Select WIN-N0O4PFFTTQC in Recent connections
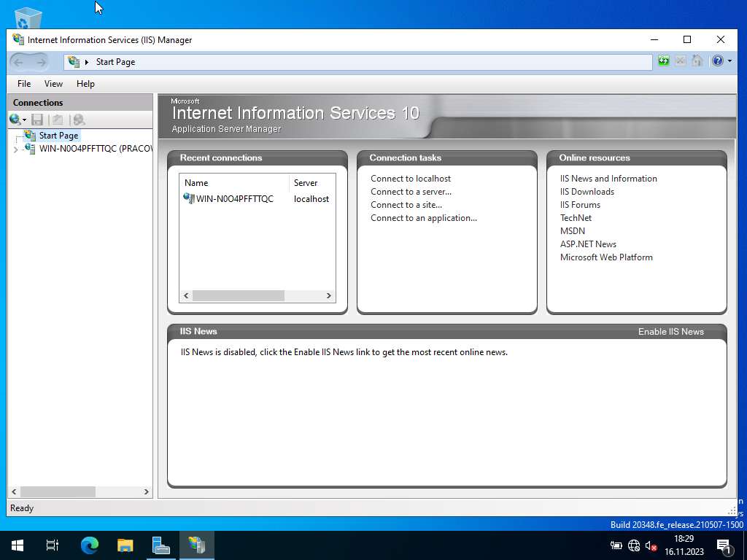Viewport: 747px width, 560px height. point(234,199)
